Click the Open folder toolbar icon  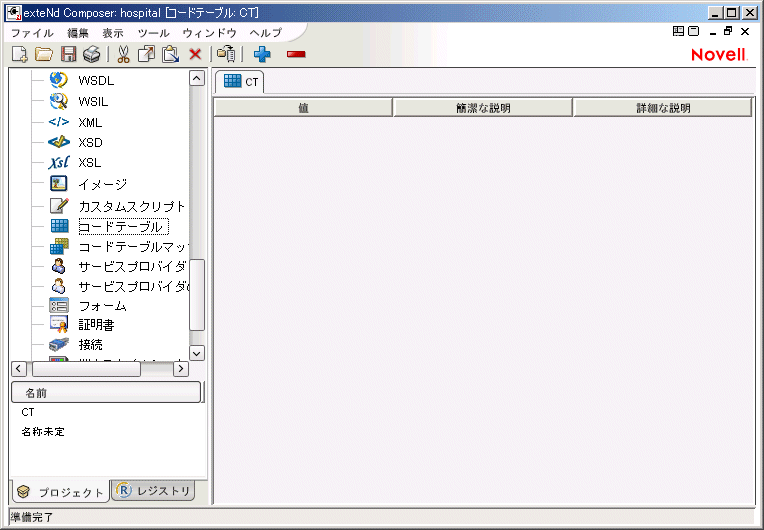(x=44, y=55)
